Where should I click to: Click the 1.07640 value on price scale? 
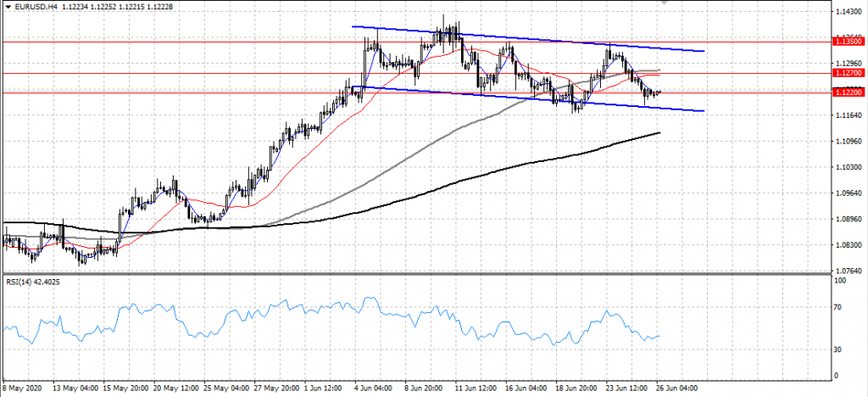[x=849, y=271]
